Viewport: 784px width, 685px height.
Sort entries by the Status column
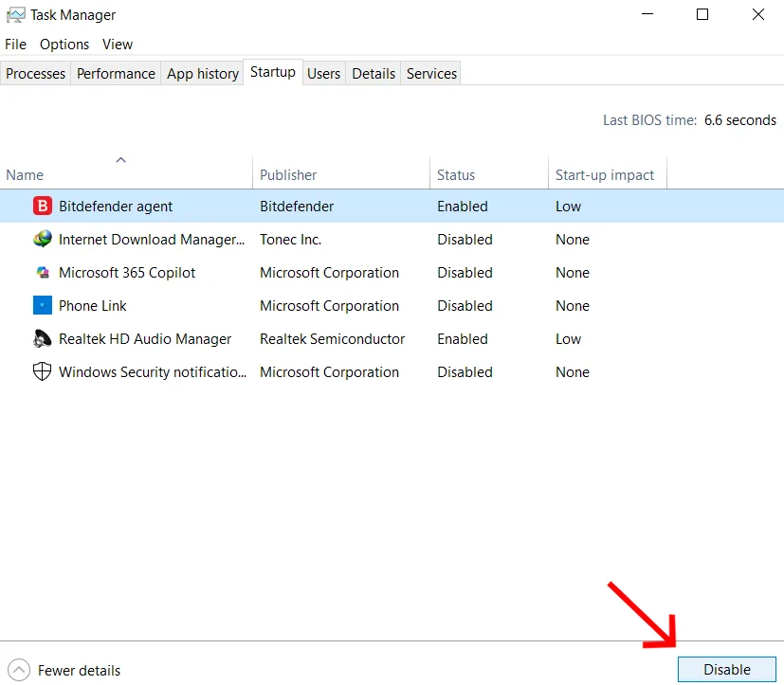coord(455,174)
